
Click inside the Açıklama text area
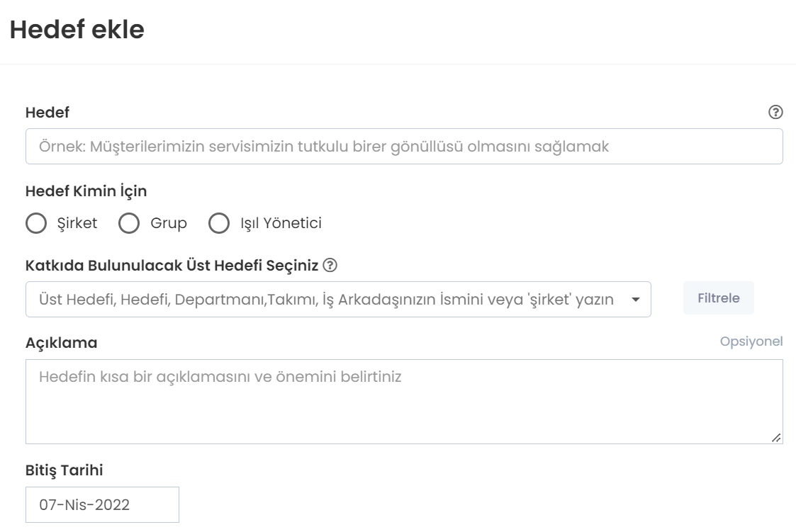[x=404, y=402]
